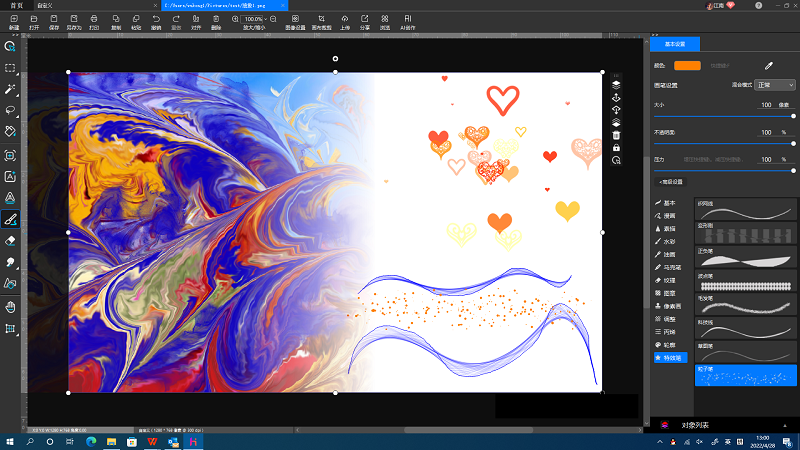
Task: Open the blend mode 正常 dropdown
Action: [776, 86]
